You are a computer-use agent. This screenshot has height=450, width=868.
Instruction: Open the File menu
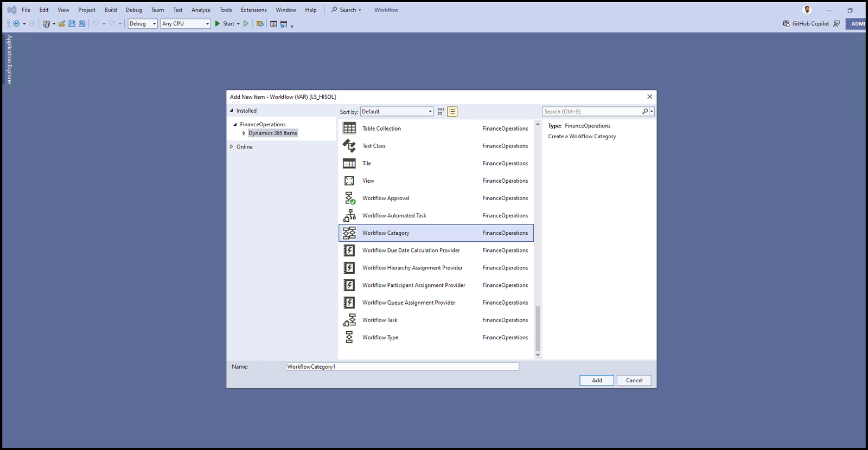pos(26,10)
